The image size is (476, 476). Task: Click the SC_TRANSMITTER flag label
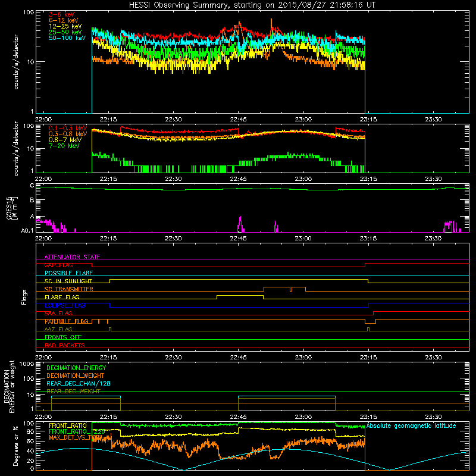tap(69, 289)
